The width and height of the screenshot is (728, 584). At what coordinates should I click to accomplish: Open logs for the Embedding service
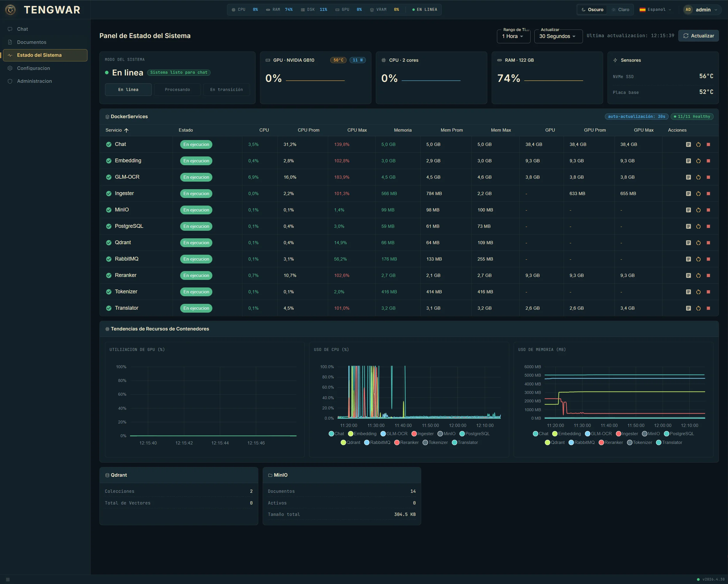click(x=688, y=161)
